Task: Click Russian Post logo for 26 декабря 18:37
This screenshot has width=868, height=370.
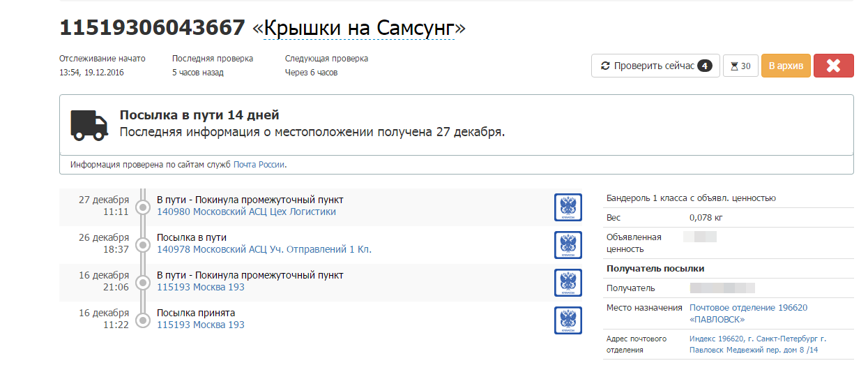Action: pos(568,245)
